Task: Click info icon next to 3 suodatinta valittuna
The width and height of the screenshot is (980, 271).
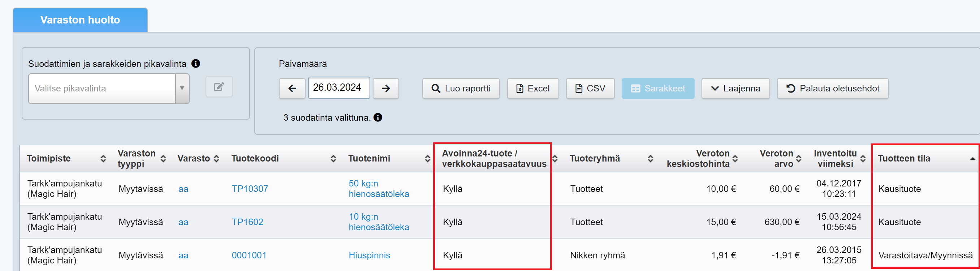Action: [x=378, y=117]
